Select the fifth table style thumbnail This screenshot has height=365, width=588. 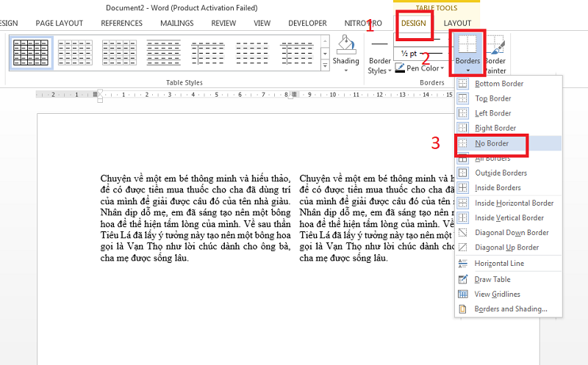[x=208, y=53]
